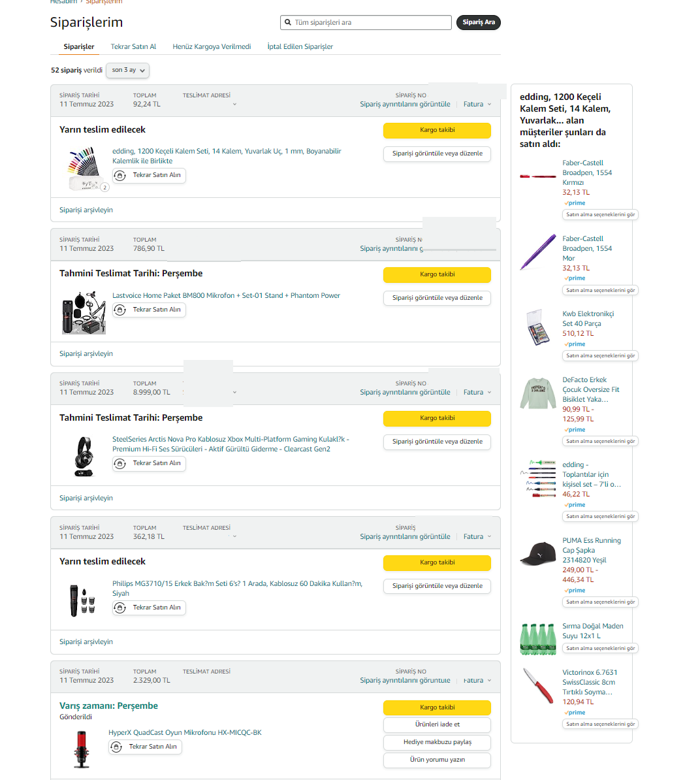The image size is (700, 780).
Task: Click the rebuy icon for Lastvoice microphone order
Action: [120, 310]
